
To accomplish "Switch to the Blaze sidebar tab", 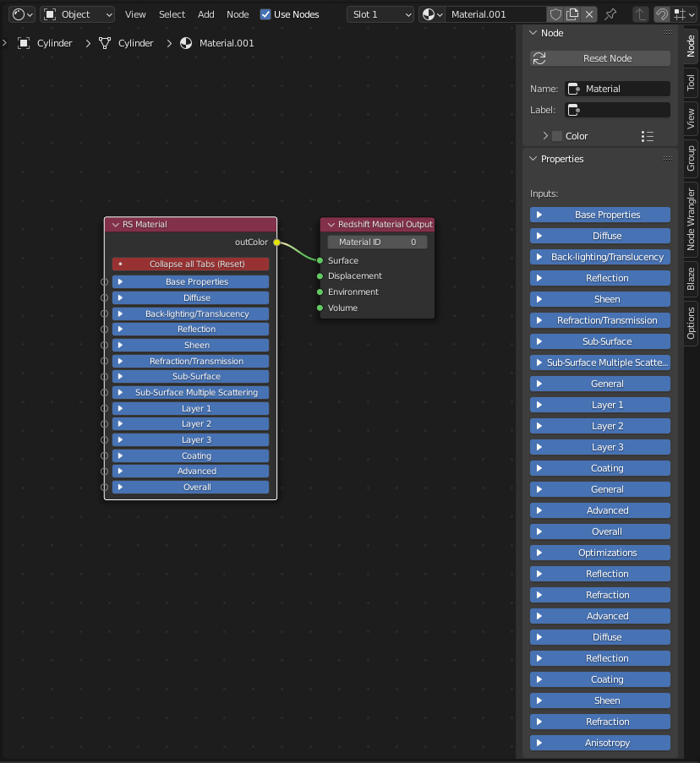I will click(x=691, y=279).
